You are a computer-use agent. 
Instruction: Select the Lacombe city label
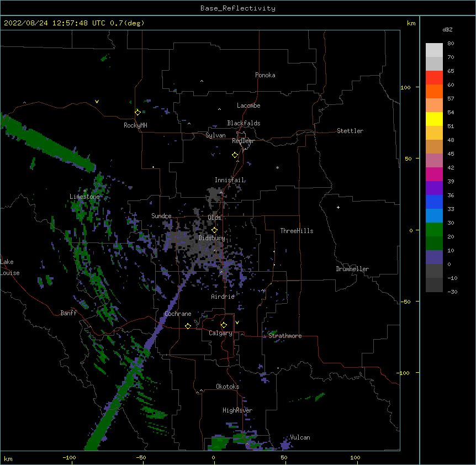pos(248,105)
